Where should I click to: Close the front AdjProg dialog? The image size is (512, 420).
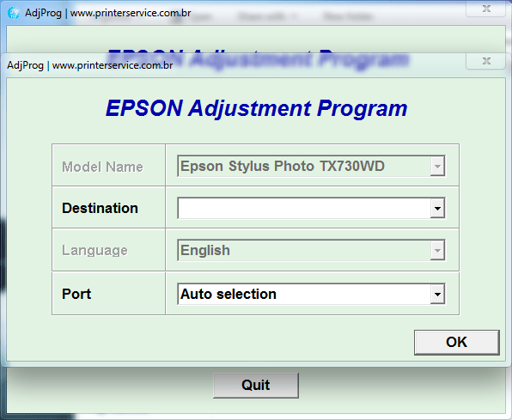(486, 61)
